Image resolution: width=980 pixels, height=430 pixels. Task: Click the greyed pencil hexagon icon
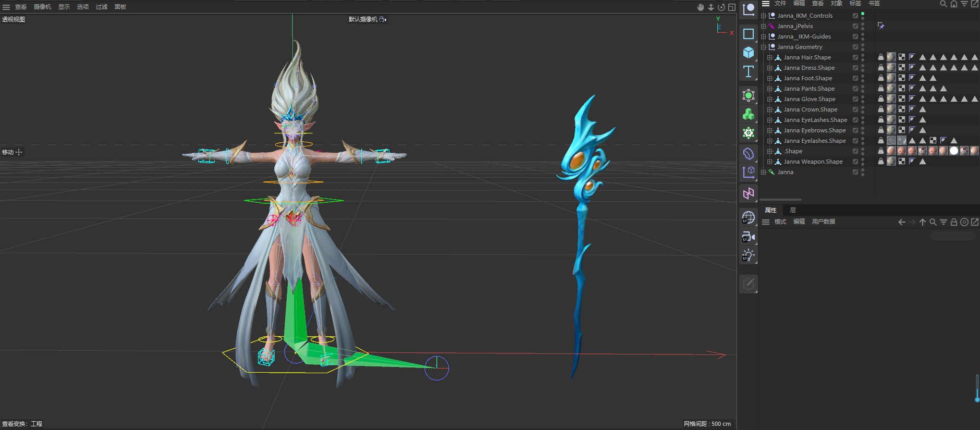(749, 284)
